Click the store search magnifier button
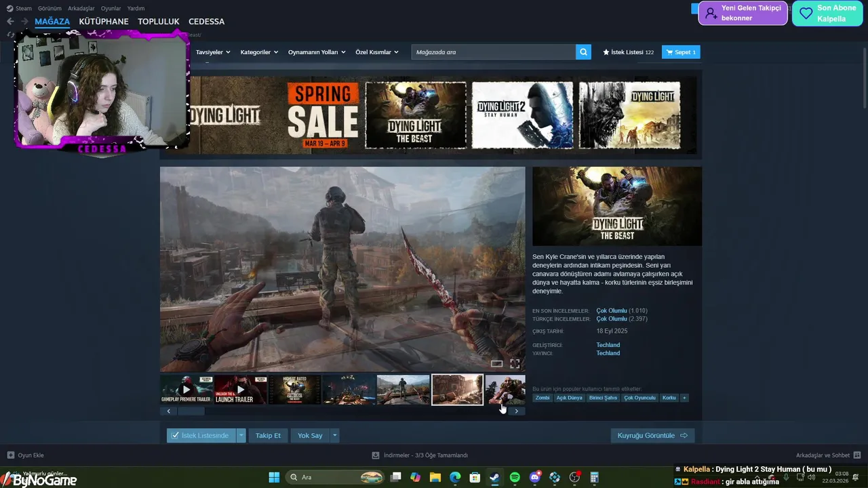The image size is (868, 488). coord(583,52)
